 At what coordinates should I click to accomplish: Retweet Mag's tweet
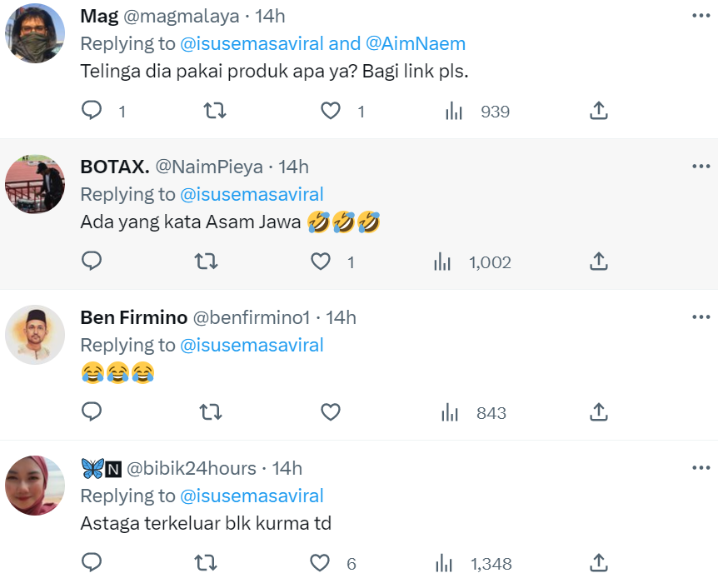click(x=215, y=111)
